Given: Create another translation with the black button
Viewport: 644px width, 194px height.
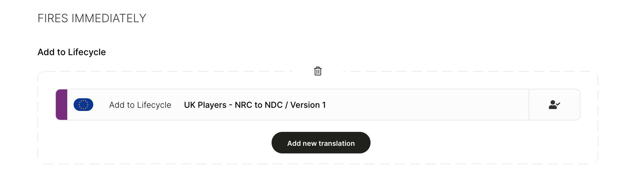Looking at the screenshot, I should [x=321, y=143].
